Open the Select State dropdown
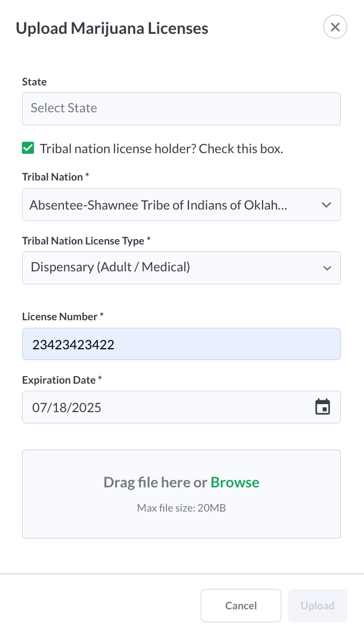 point(181,109)
